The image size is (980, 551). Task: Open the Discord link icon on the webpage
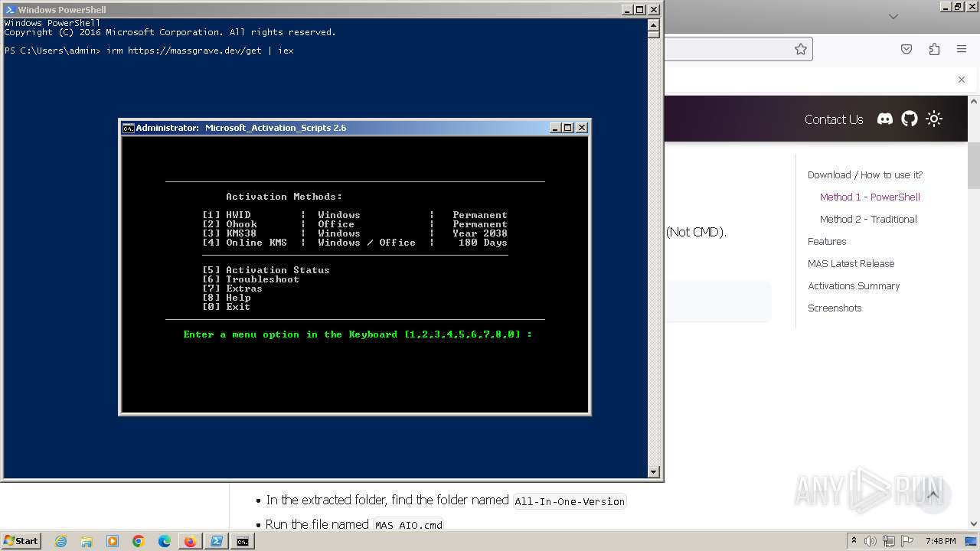pos(884,119)
